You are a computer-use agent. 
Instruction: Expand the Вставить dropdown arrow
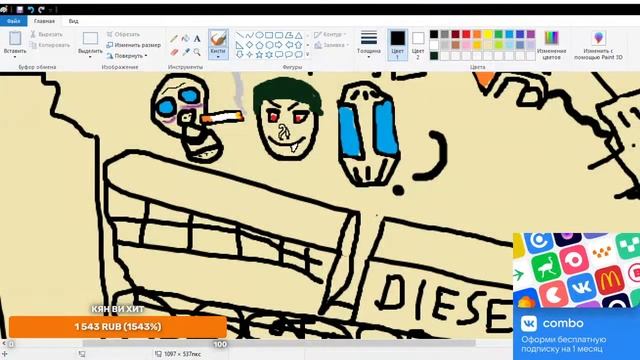(x=15, y=57)
